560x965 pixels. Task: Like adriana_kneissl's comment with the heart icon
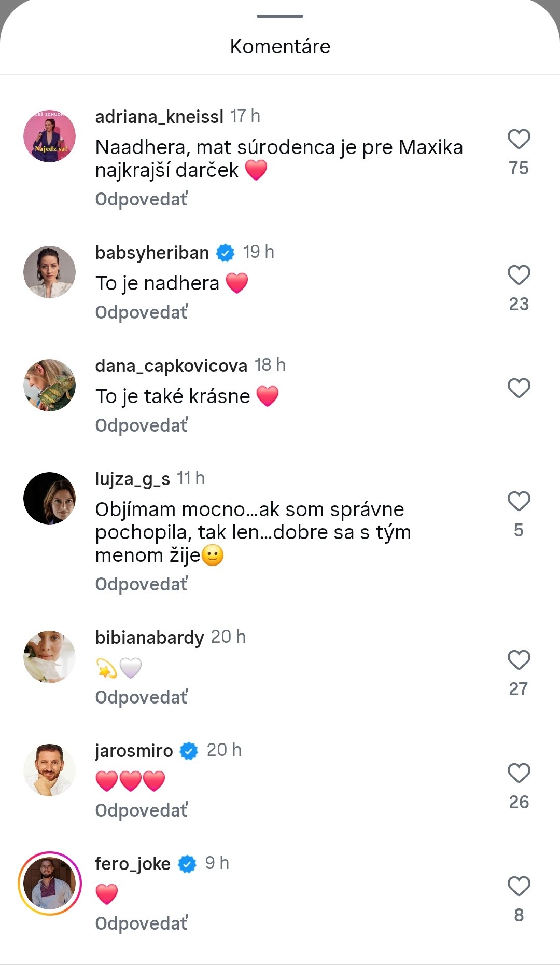click(x=518, y=139)
